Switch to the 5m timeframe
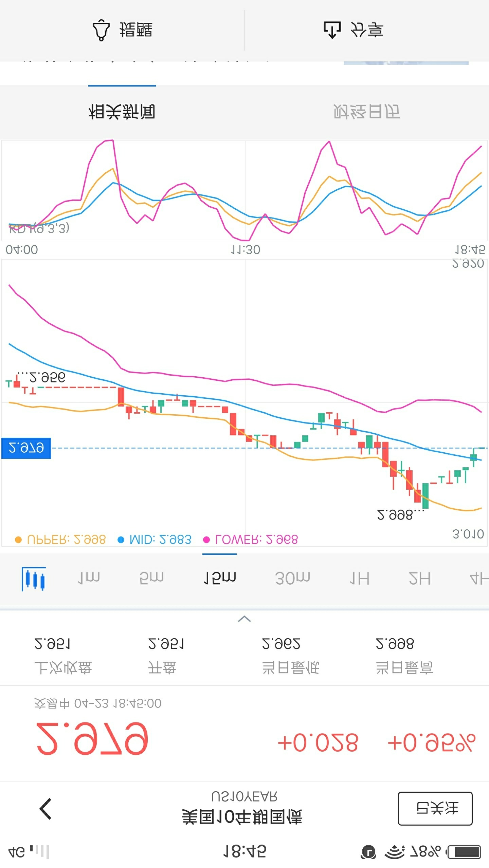The width and height of the screenshot is (489, 868). coord(151,578)
